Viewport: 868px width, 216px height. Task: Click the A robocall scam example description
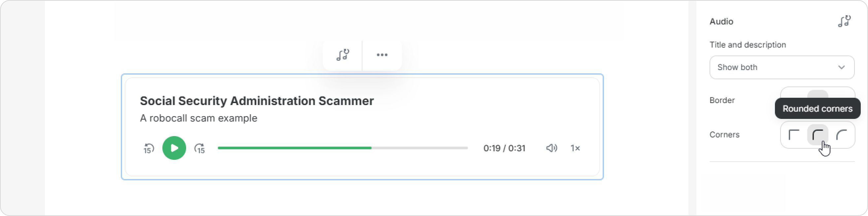pos(198,118)
